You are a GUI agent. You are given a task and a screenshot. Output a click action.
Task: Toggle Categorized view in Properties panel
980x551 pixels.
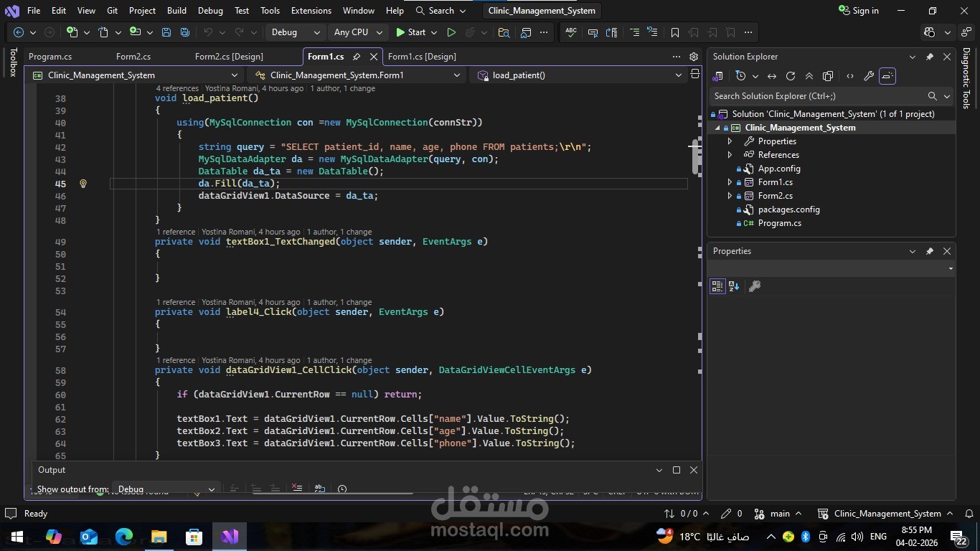(717, 286)
